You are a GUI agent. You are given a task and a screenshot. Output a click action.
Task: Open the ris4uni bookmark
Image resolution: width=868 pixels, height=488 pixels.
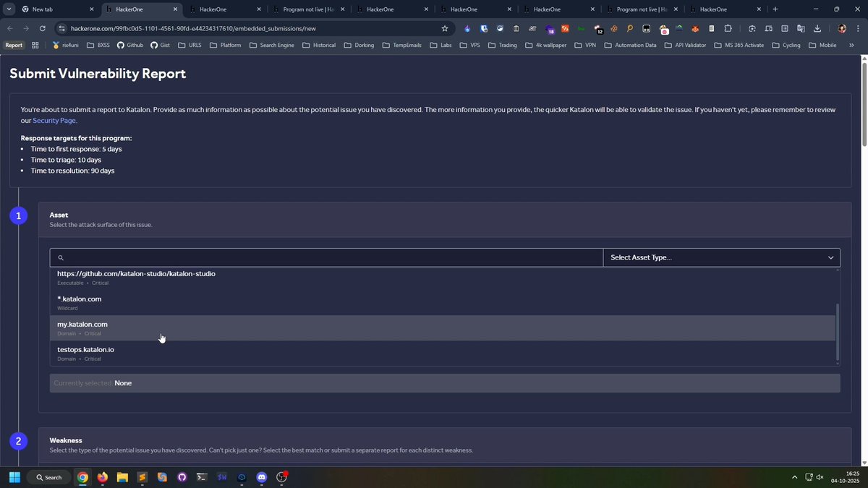coord(66,45)
